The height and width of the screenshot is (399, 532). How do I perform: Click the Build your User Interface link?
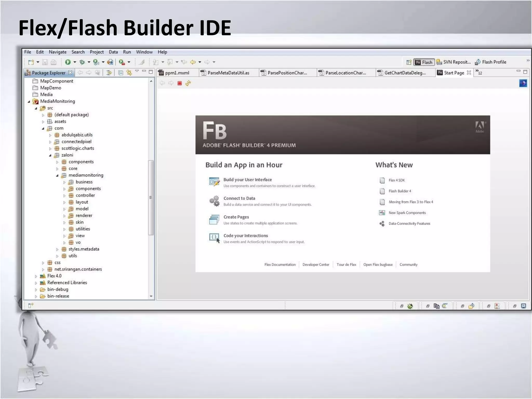click(x=247, y=179)
